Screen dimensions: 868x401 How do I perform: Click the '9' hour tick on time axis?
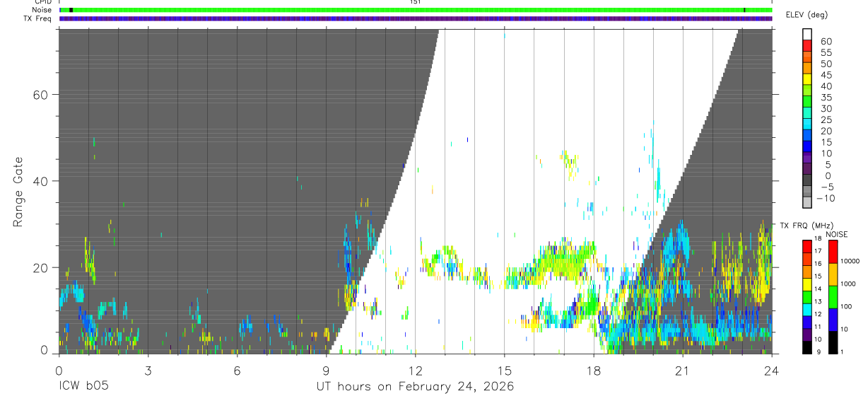click(326, 371)
